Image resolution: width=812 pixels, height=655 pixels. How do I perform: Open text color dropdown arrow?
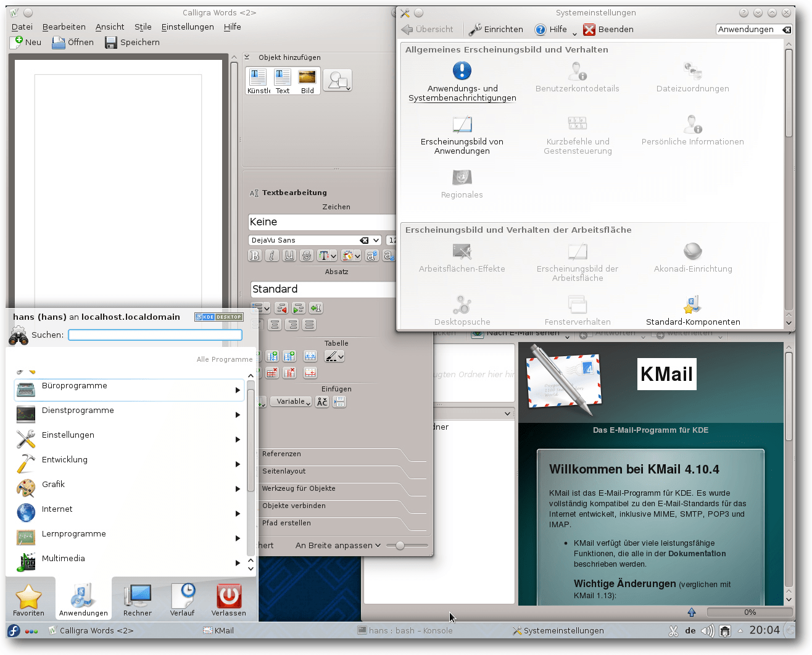tap(333, 256)
